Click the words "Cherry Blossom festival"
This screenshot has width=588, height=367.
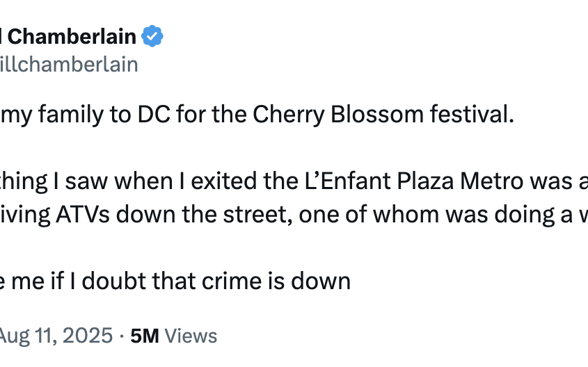383,114
